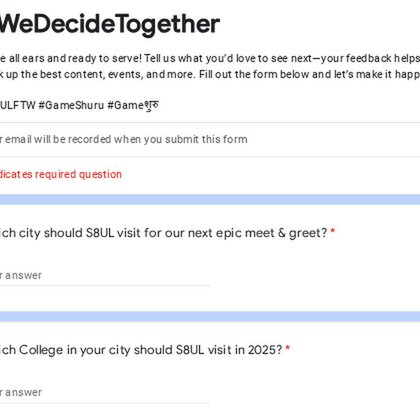Click the email will be recorded notice
The width and height of the screenshot is (420, 420).
[x=124, y=139]
